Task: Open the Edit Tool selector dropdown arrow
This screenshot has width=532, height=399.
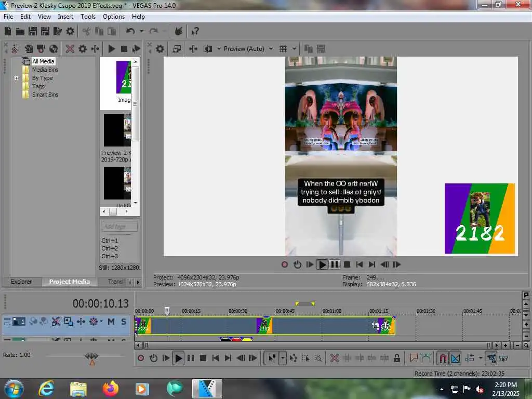Action: click(x=283, y=358)
